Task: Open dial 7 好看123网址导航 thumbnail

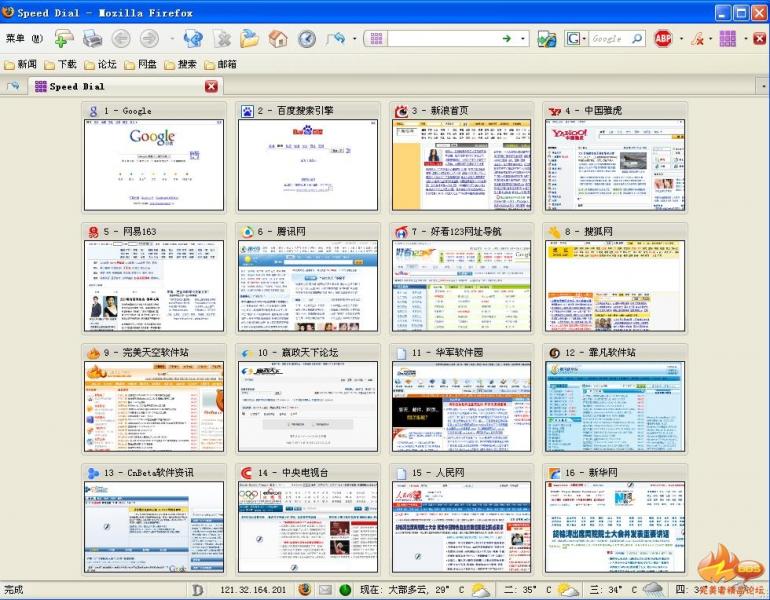Action: [462, 286]
